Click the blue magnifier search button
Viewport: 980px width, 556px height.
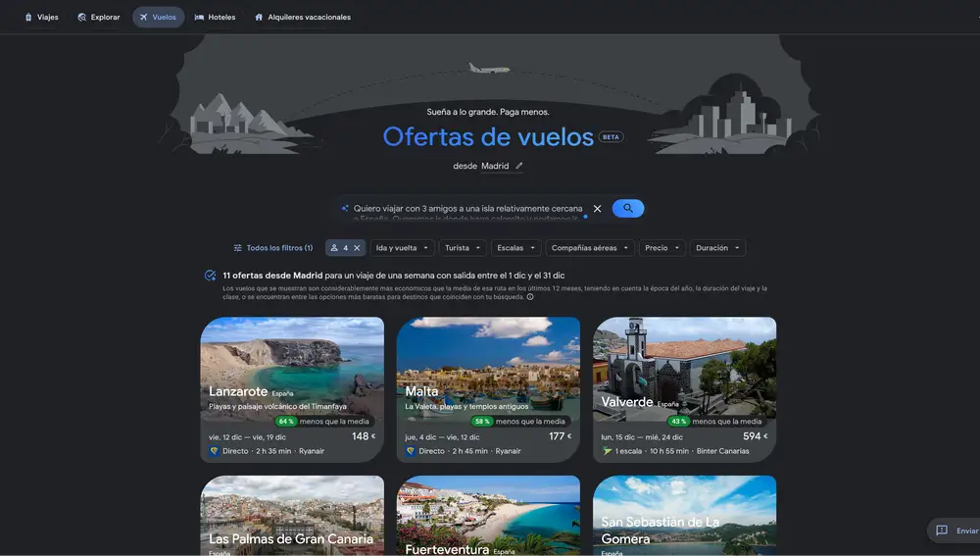click(x=628, y=208)
